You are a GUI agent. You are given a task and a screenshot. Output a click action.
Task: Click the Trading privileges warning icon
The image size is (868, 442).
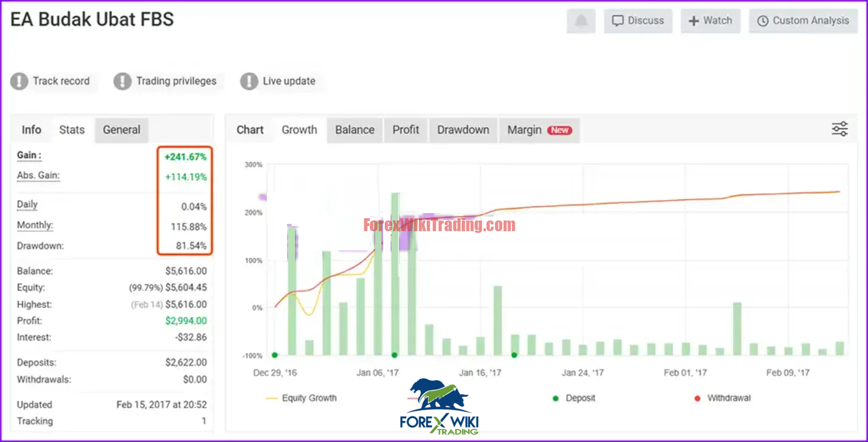(x=122, y=81)
